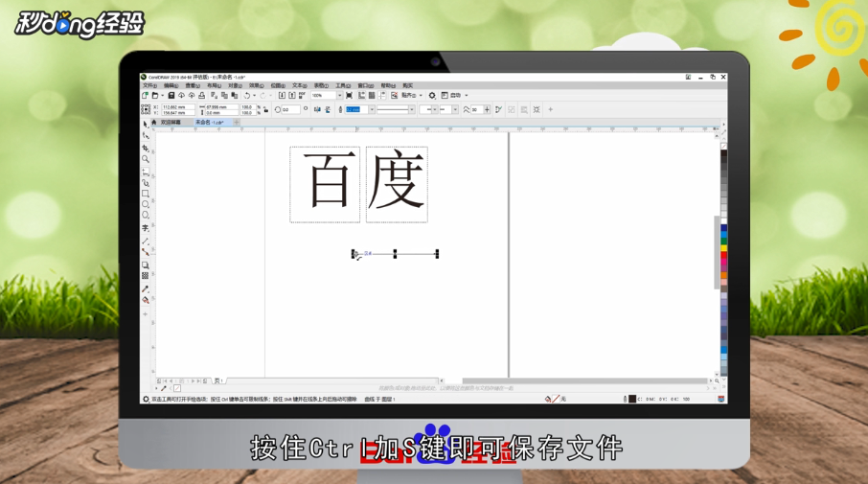Open the 文件 (File) menu

(150, 86)
